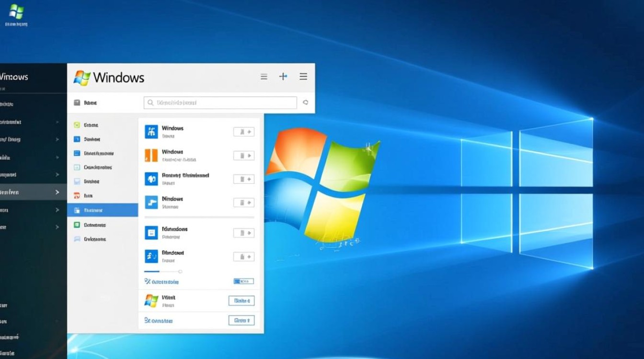
Task: Toggle the small blue switch beside the percent link
Action: (x=243, y=281)
